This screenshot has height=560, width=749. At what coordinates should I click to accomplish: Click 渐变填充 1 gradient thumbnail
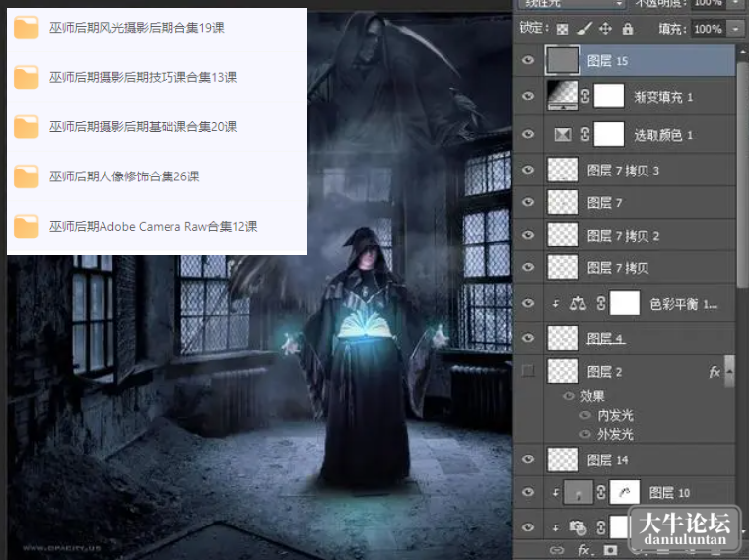pos(562,96)
